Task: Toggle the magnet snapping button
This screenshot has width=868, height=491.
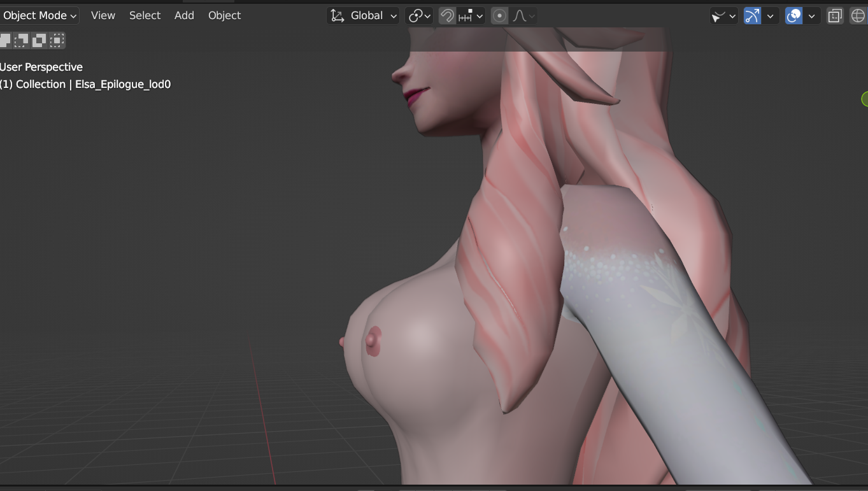Action: [x=447, y=15]
